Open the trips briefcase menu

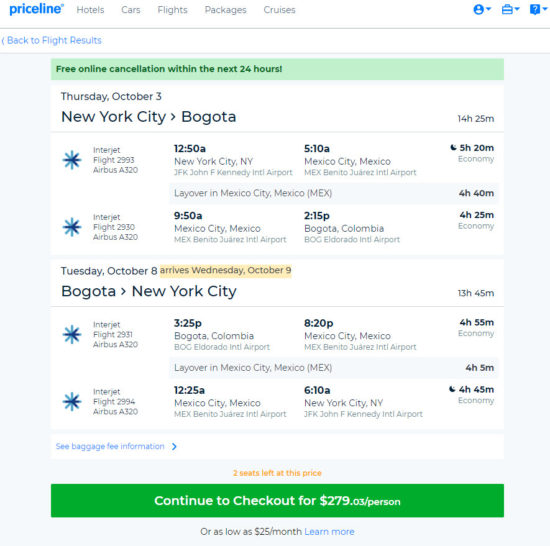510,9
